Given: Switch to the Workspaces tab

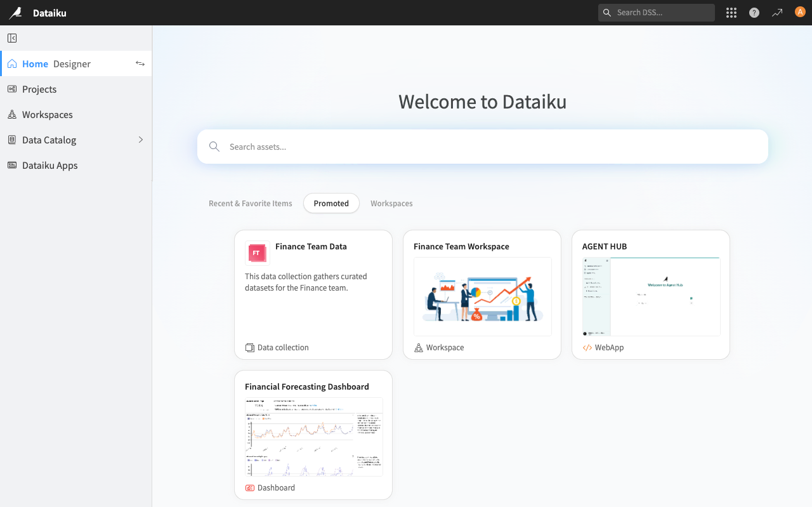Looking at the screenshot, I should [x=391, y=204].
